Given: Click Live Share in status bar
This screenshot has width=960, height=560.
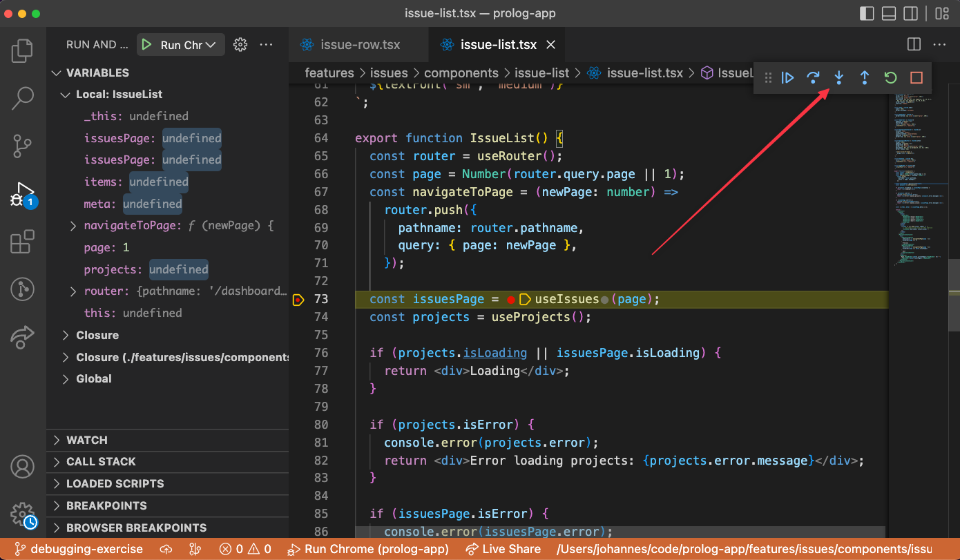Looking at the screenshot, I should (x=503, y=550).
